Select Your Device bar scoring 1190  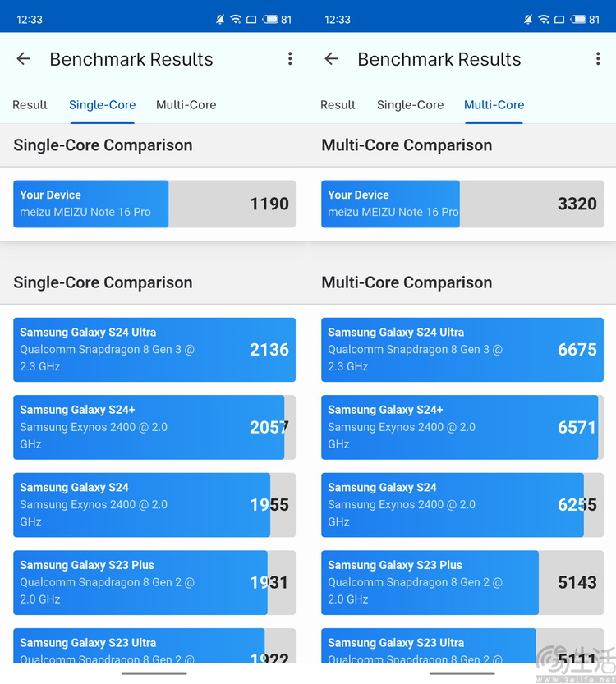(154, 204)
